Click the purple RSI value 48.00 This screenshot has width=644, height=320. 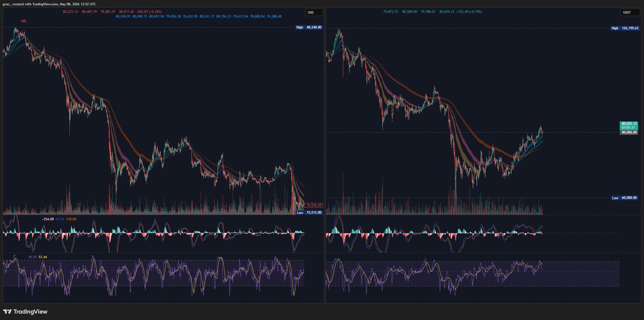(32, 257)
